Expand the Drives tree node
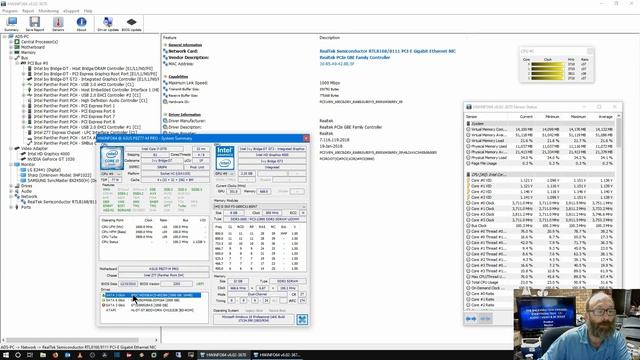The image size is (640, 360). coord(11,186)
